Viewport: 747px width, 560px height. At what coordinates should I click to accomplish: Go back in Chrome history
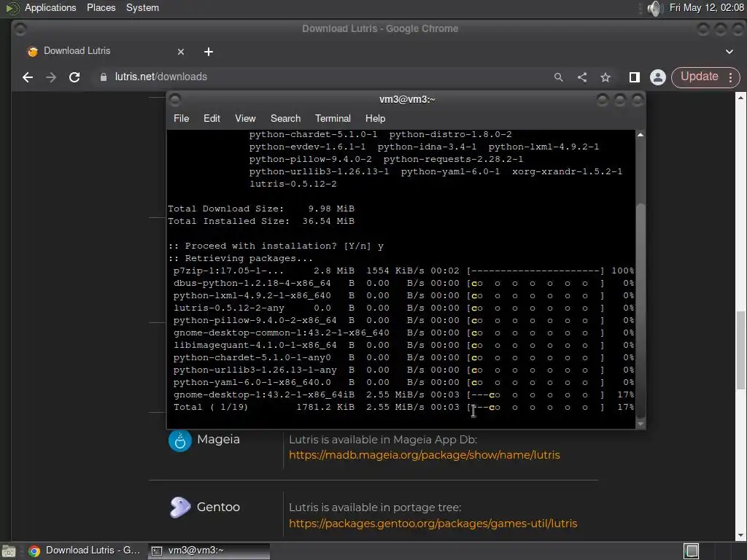point(28,77)
